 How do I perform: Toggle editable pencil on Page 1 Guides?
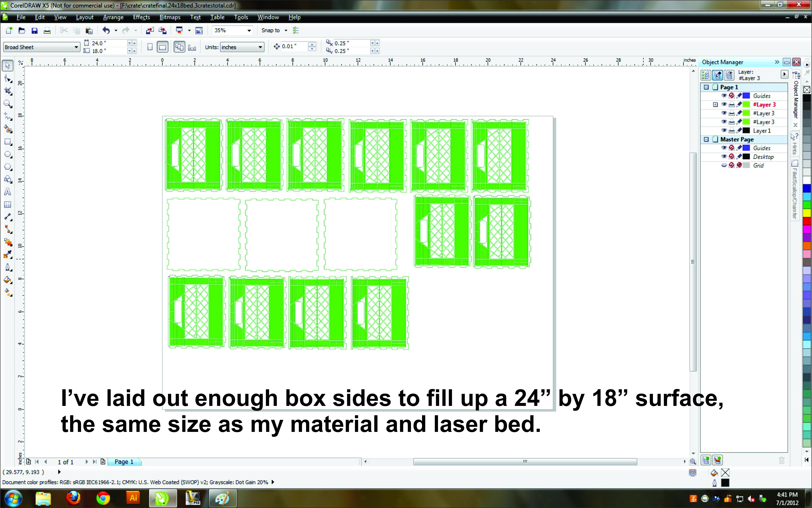click(x=739, y=96)
